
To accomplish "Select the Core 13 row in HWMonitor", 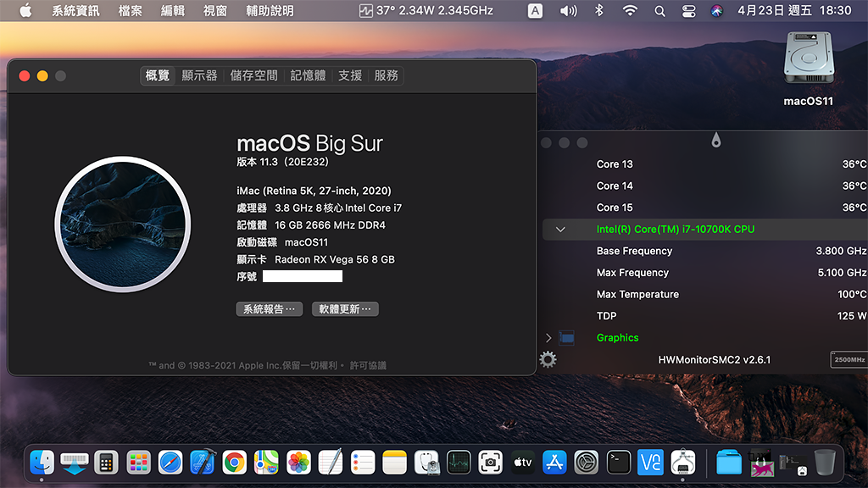I will pos(704,164).
